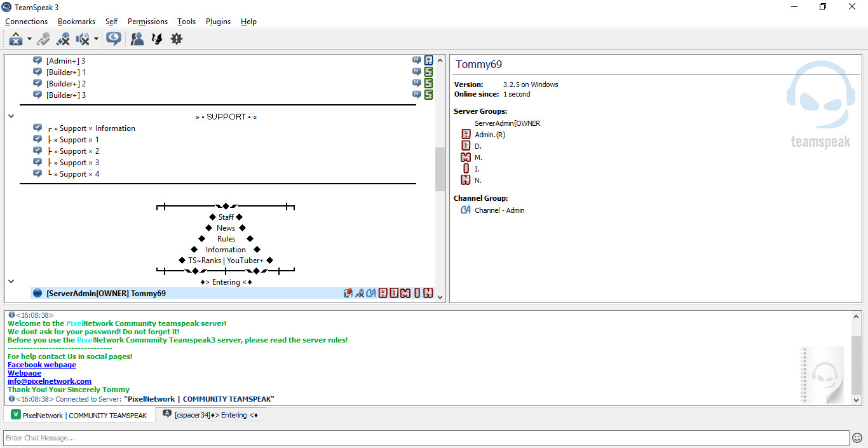Select the Entering spacer channel
Viewport: 868px width, 448px height.
[226, 282]
